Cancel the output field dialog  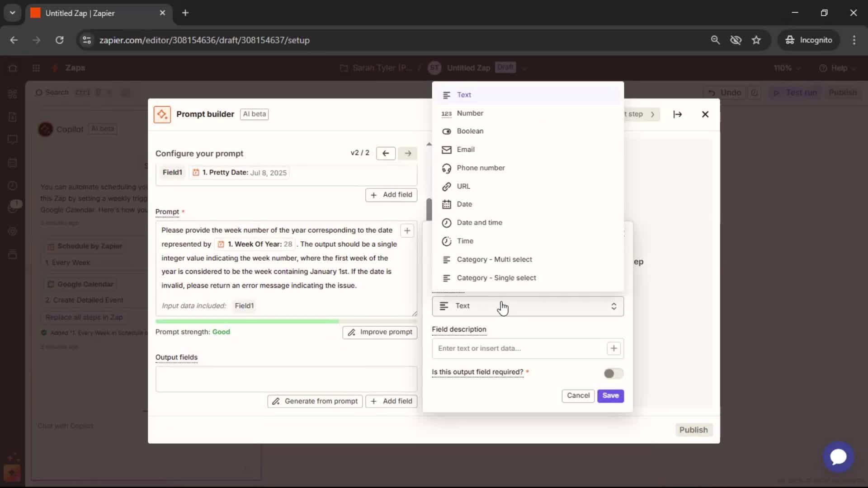[578, 396]
